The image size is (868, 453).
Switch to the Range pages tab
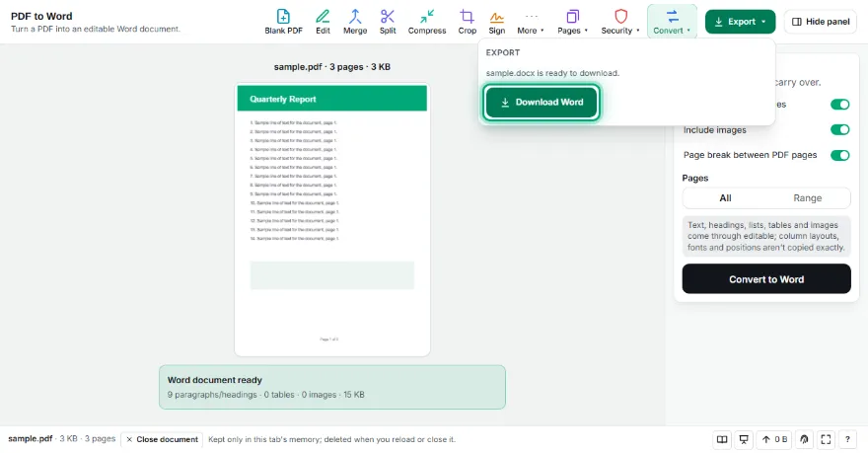pos(807,198)
